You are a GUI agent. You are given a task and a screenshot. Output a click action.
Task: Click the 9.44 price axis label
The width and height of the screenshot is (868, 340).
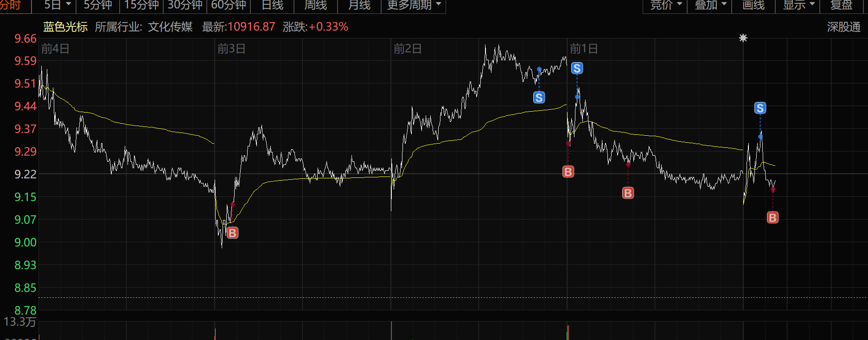pyautogui.click(x=26, y=106)
